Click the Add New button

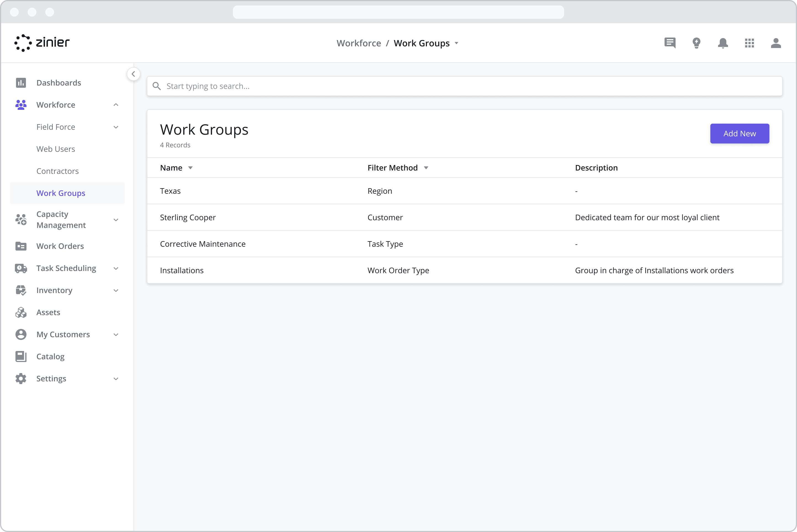coord(740,133)
